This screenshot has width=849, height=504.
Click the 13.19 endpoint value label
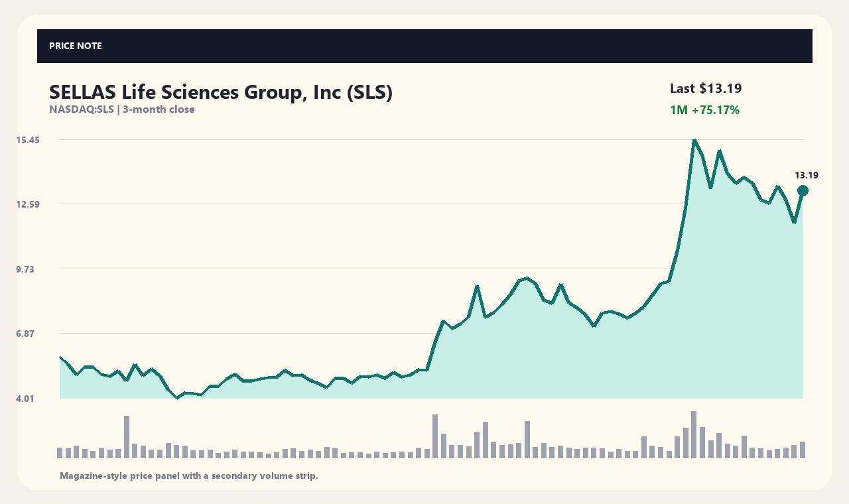[807, 176]
